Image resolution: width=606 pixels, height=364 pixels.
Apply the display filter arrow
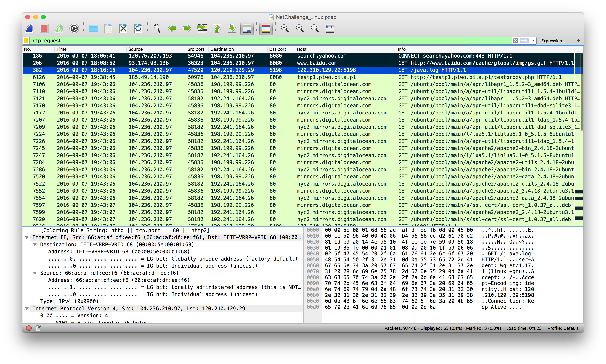[524, 41]
